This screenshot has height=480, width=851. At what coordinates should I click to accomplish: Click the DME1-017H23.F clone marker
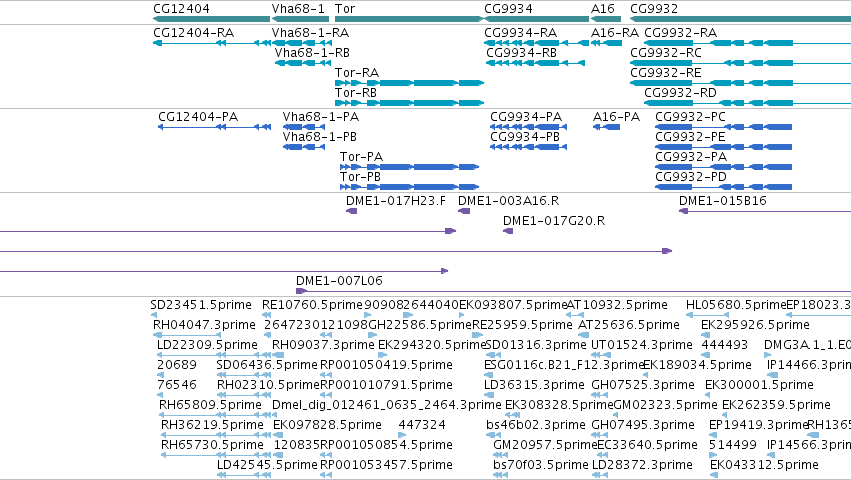click(352, 211)
